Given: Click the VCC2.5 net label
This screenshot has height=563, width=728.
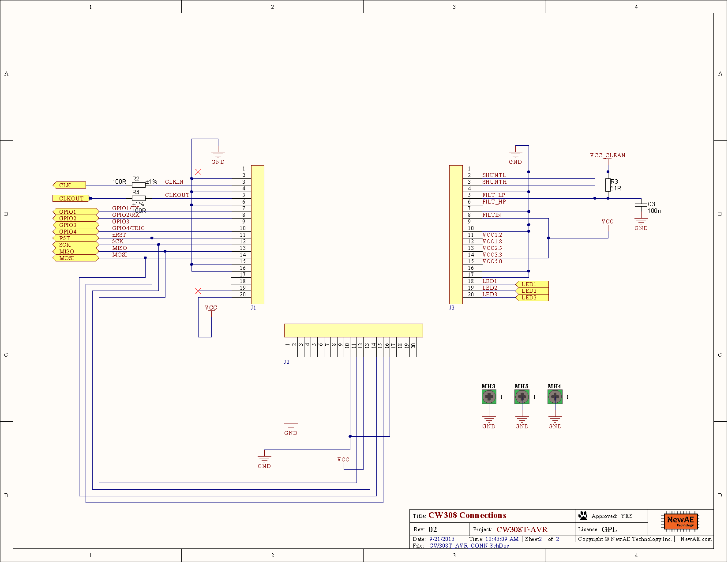Looking at the screenshot, I should click(x=492, y=248).
